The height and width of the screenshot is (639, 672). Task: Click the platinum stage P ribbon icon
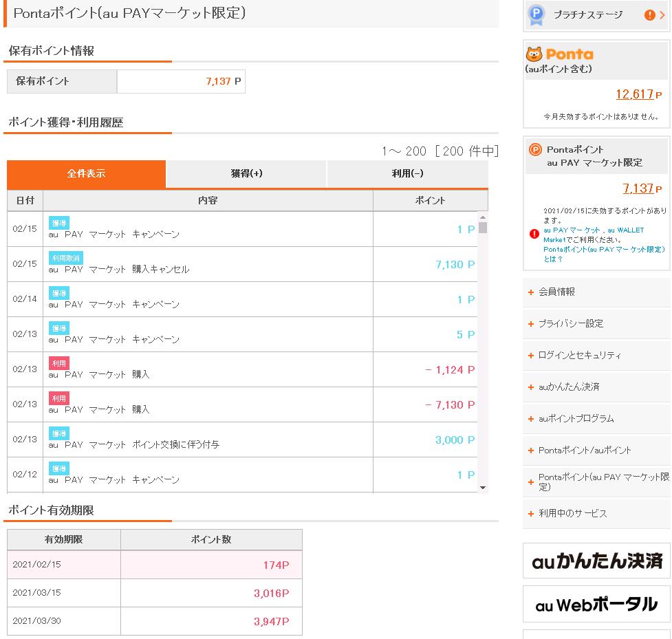[x=536, y=14]
